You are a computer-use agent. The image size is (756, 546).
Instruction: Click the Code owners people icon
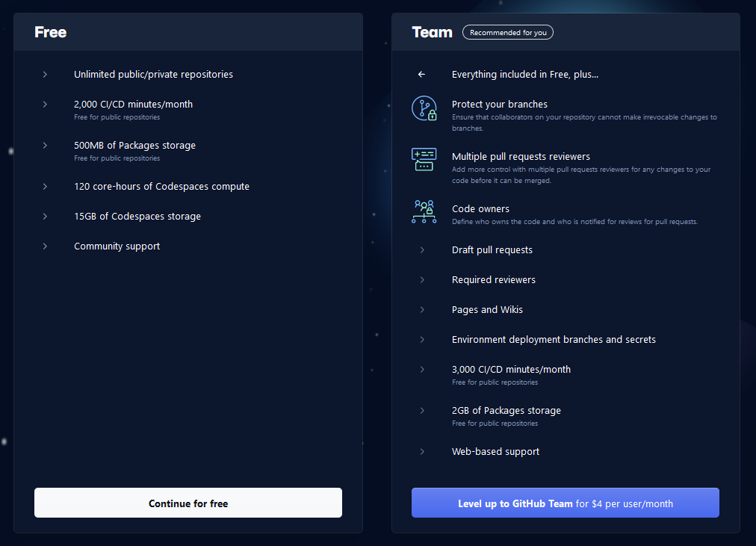[x=424, y=212]
